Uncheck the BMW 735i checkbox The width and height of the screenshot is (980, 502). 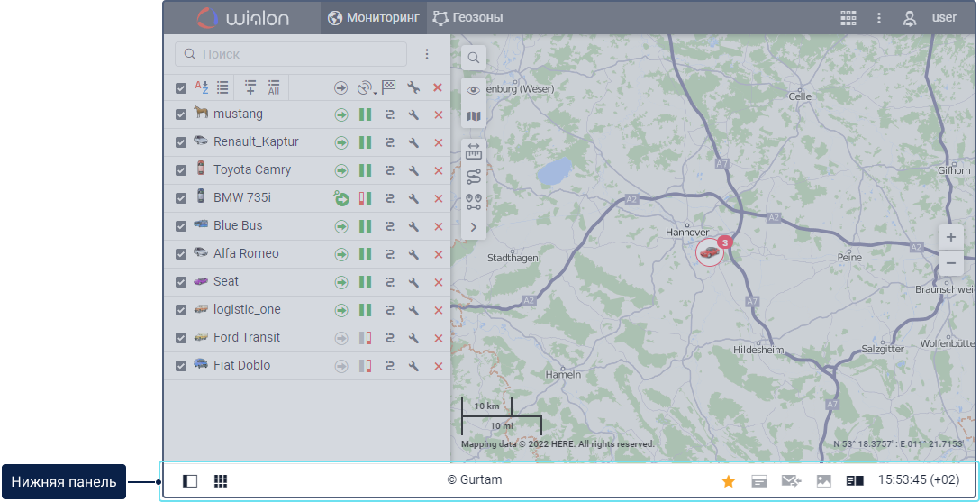181,198
